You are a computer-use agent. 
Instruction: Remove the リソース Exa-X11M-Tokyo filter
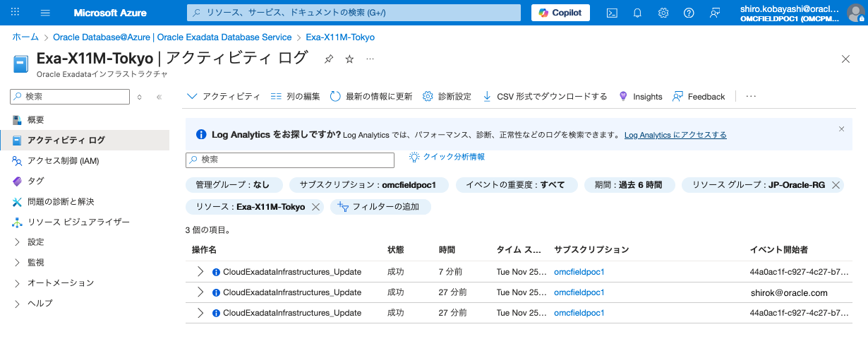pyautogui.click(x=315, y=207)
